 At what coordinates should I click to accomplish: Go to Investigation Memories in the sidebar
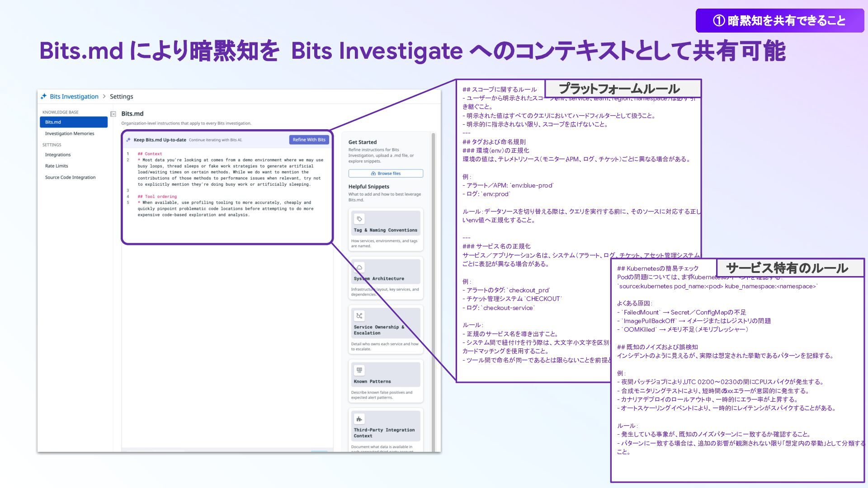coord(70,133)
